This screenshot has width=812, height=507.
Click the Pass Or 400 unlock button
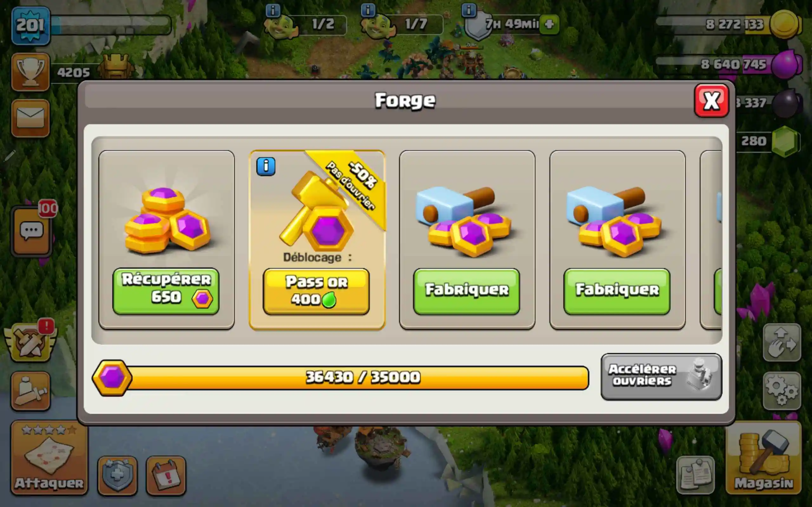click(x=316, y=291)
